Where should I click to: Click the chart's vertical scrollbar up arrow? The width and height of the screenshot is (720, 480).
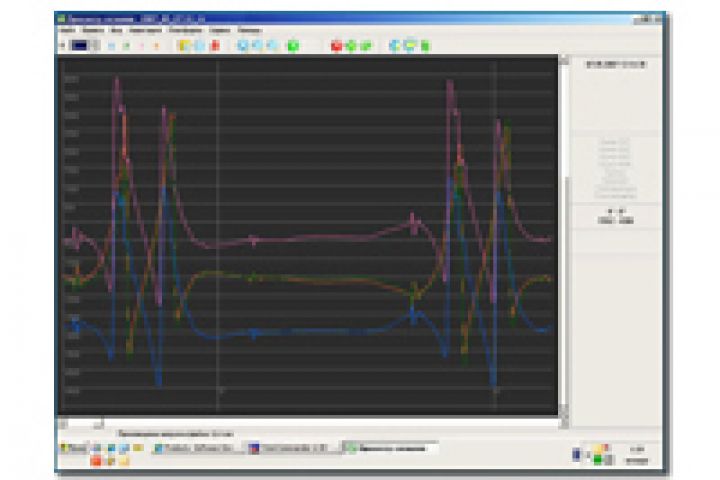(564, 60)
